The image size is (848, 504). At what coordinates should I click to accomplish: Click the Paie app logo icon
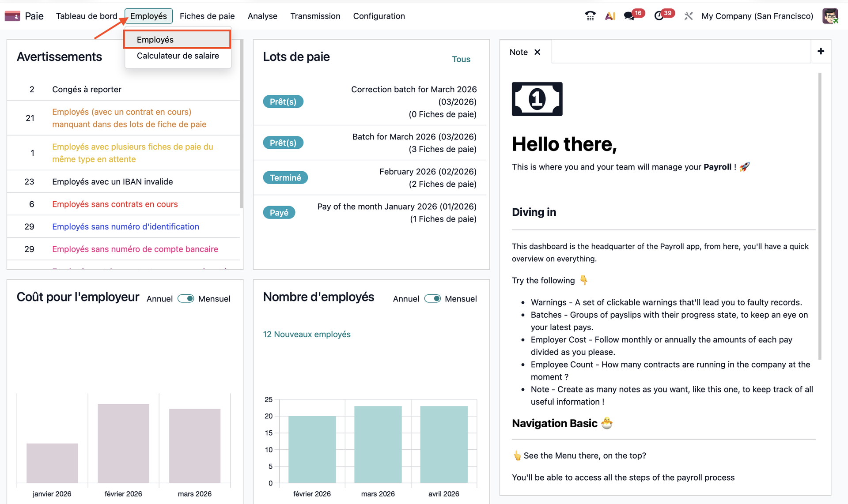coord(12,16)
